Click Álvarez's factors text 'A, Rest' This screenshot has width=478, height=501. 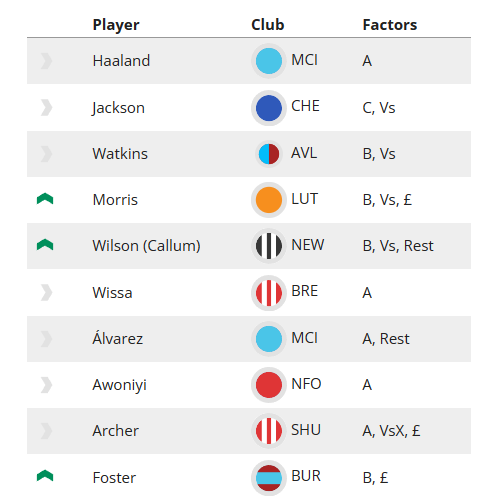tap(386, 339)
